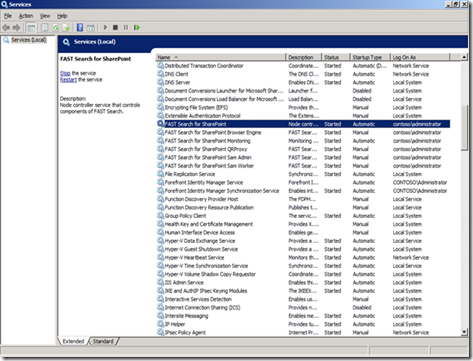This screenshot has width=473, height=361.
Task: Select FAST Search for SharePoint Sam Worker
Action: pyautogui.click(x=303, y=166)
